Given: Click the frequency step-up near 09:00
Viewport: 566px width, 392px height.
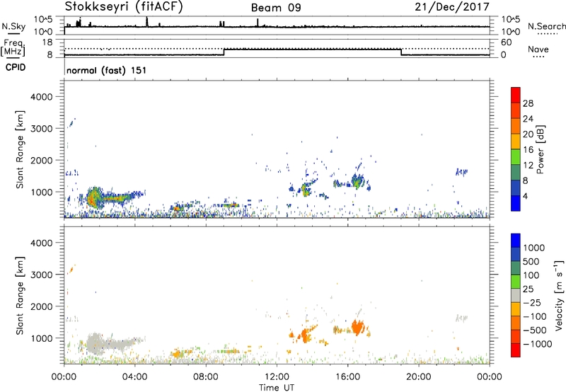Looking at the screenshot, I should pos(224,52).
